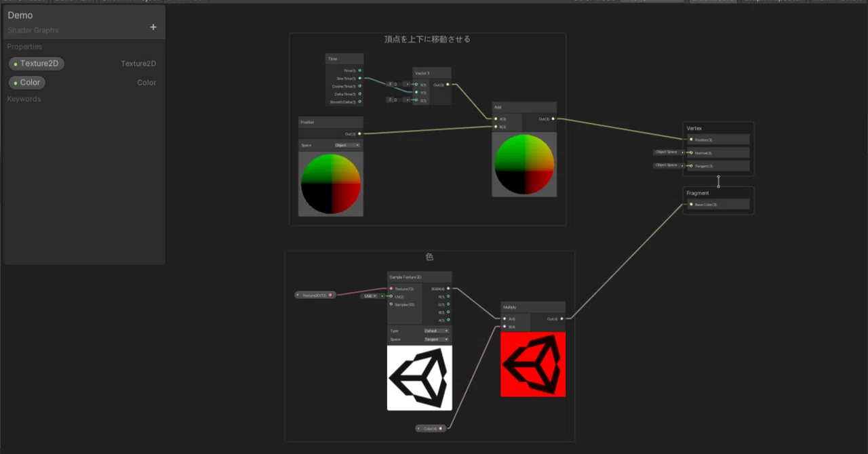Image resolution: width=868 pixels, height=454 pixels.
Task: Click the Smooth Delta(1) output port
Action: 359,102
